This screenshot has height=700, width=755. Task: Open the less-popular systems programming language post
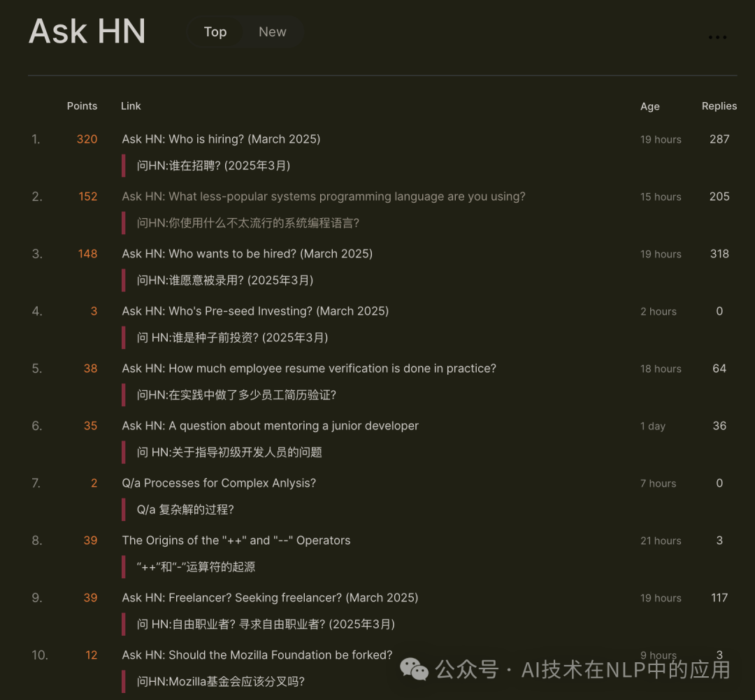click(x=323, y=197)
